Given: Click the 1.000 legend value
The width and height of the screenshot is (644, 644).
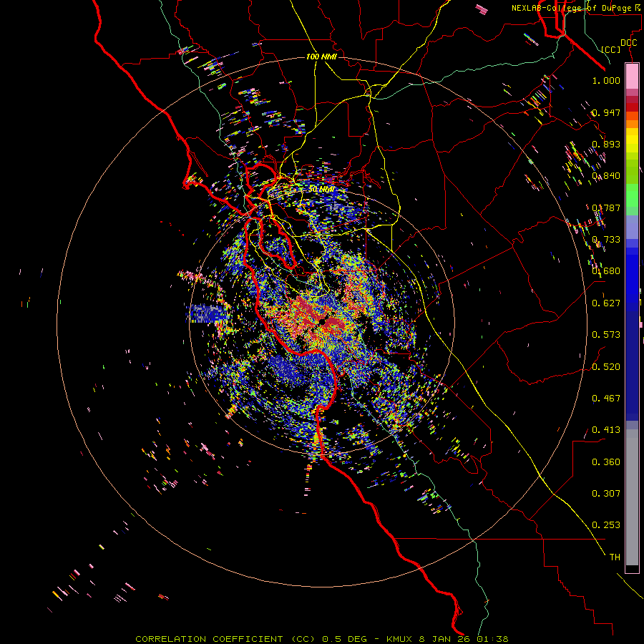Looking at the screenshot, I should pos(606,80).
